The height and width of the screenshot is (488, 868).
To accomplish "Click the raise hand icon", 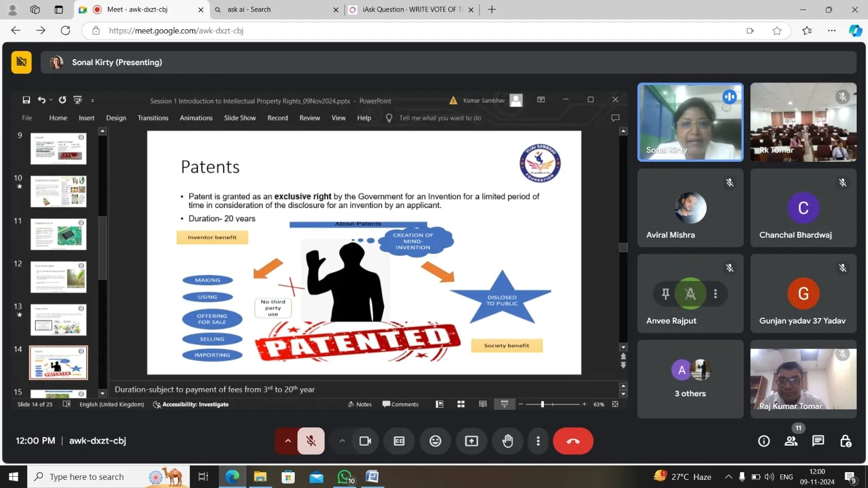I will 508,441.
